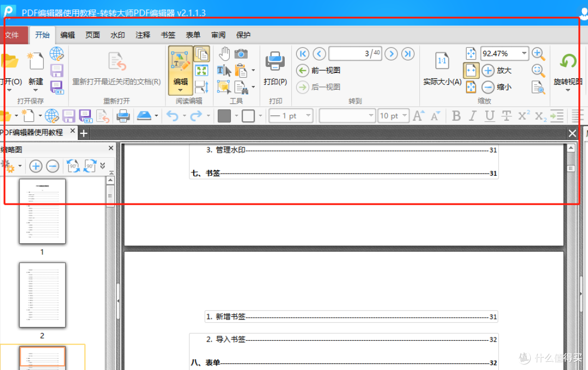
Task: Expand the find document tool dropdown arrow
Action: pos(254,87)
